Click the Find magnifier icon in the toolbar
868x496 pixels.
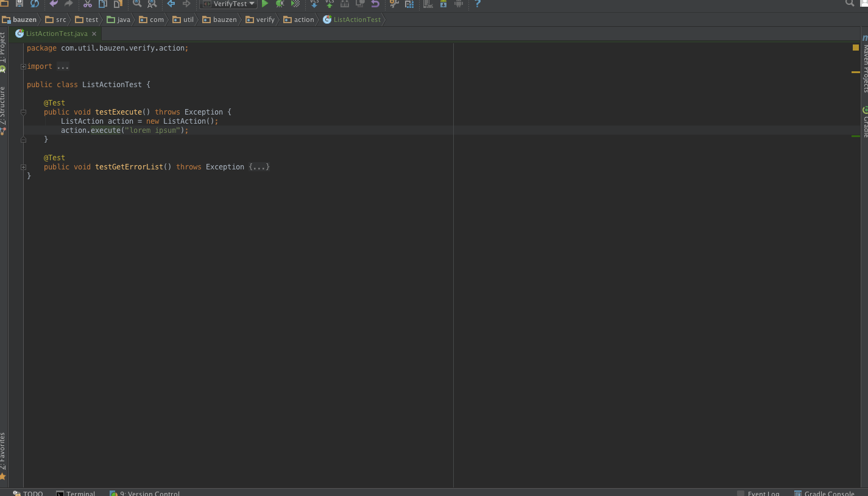[137, 4]
